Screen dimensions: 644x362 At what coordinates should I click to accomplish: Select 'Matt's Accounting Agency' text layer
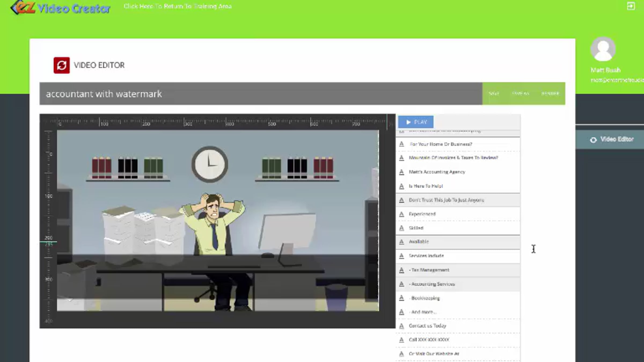(x=437, y=172)
